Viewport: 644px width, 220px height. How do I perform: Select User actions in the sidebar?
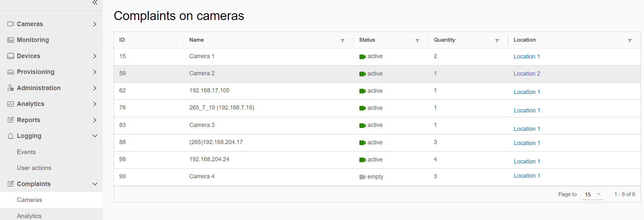(x=34, y=168)
